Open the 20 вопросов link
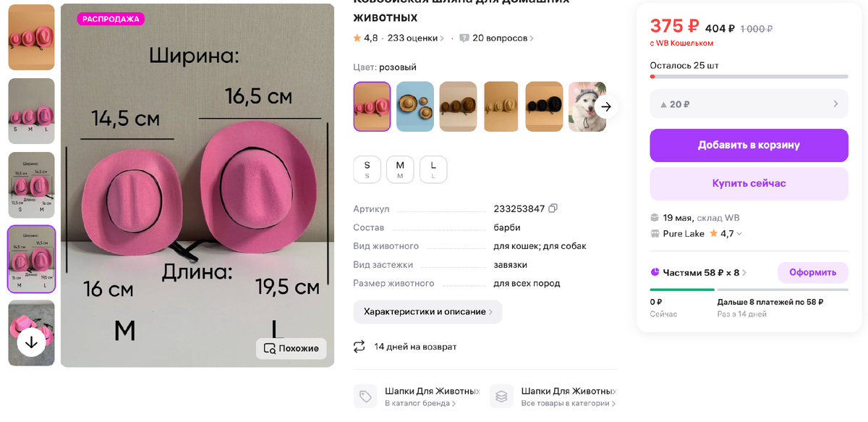 [503, 38]
